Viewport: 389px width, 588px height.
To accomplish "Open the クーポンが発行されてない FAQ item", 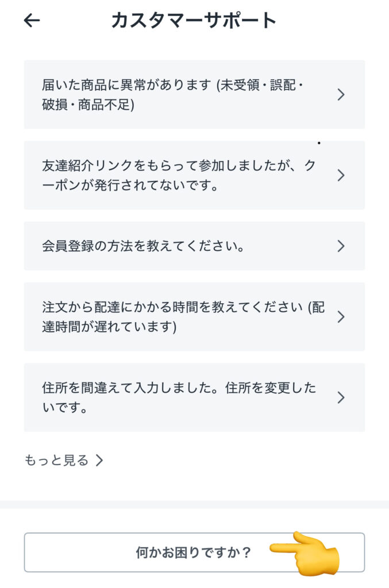I will (x=172, y=176).
